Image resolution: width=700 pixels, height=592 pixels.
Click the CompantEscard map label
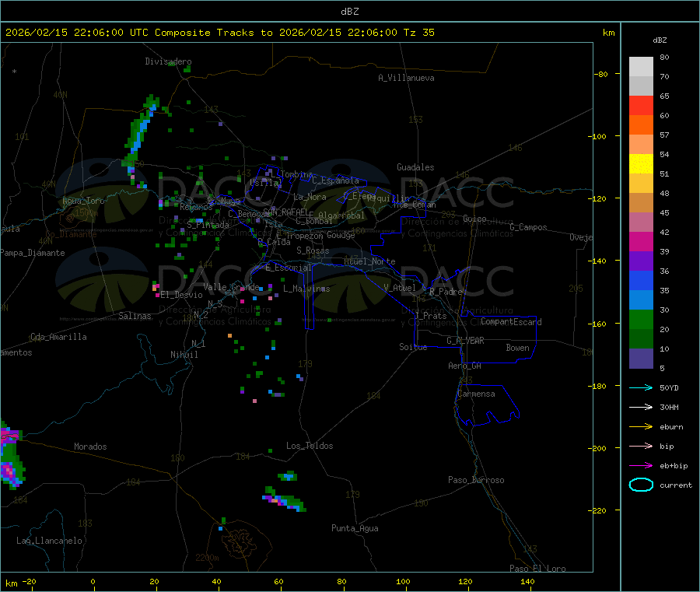point(511,321)
